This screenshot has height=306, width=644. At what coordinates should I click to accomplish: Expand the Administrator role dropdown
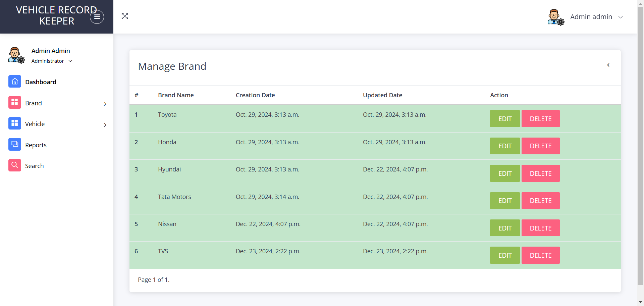52,61
